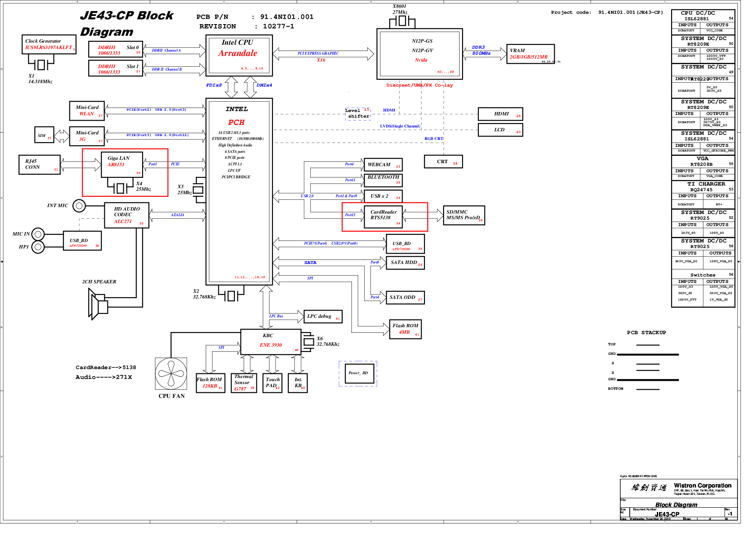
Task: Select the Mini-Card WLAN block
Action: 87,111
